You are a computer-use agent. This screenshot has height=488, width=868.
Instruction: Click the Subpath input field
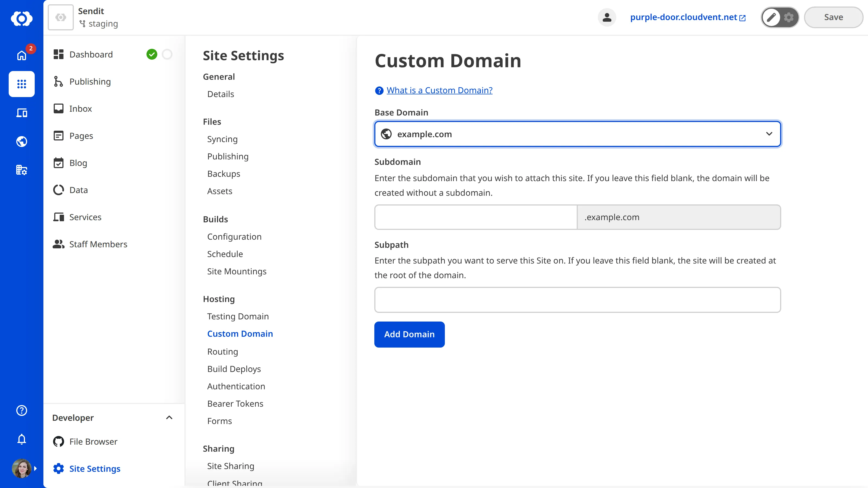577,300
